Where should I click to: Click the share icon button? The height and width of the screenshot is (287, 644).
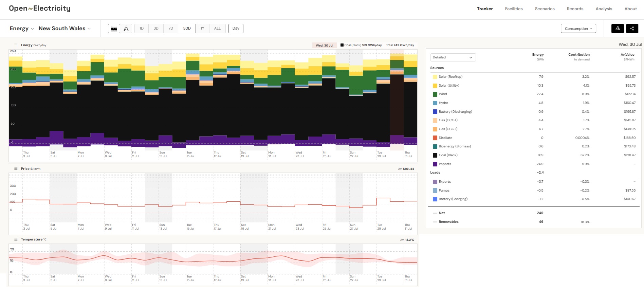pyautogui.click(x=632, y=29)
